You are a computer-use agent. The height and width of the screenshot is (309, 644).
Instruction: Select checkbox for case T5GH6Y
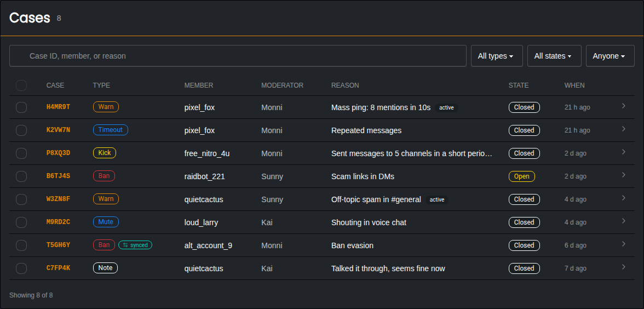click(21, 245)
